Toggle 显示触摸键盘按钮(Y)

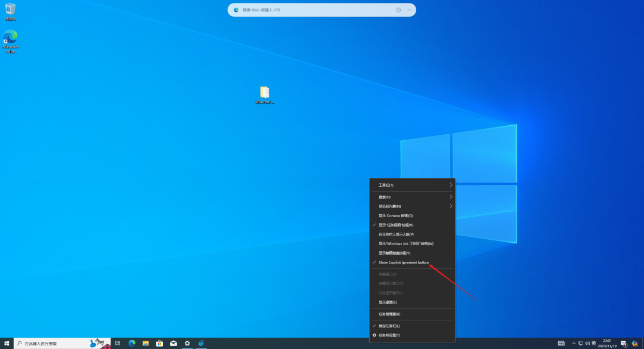point(412,253)
